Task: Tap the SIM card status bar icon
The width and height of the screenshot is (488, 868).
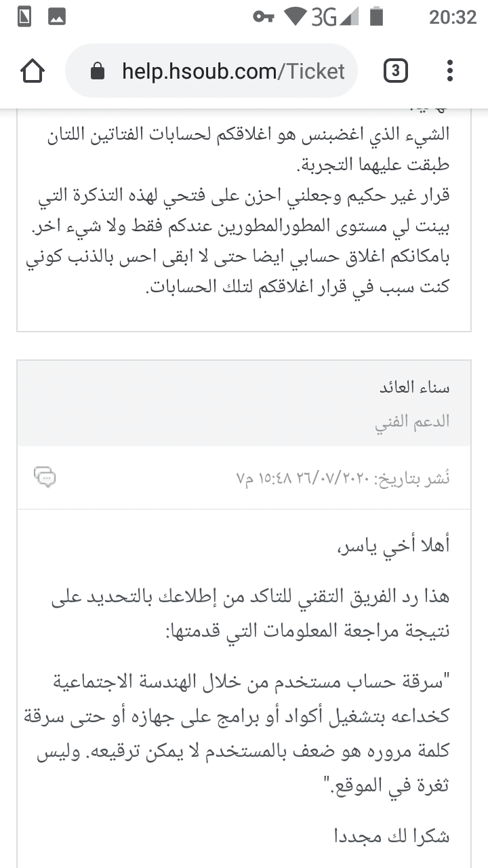Action: [24, 18]
